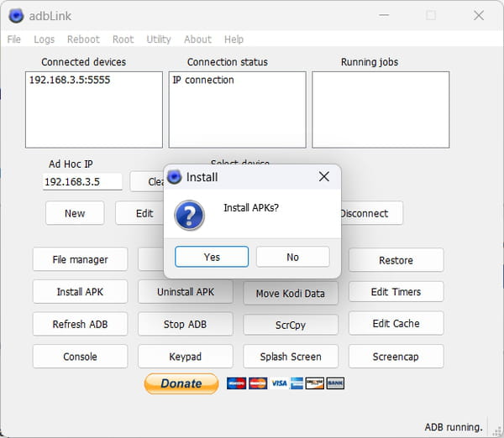This screenshot has height=438, width=504.
Task: Click the Edit Timers button
Action: pos(396,291)
